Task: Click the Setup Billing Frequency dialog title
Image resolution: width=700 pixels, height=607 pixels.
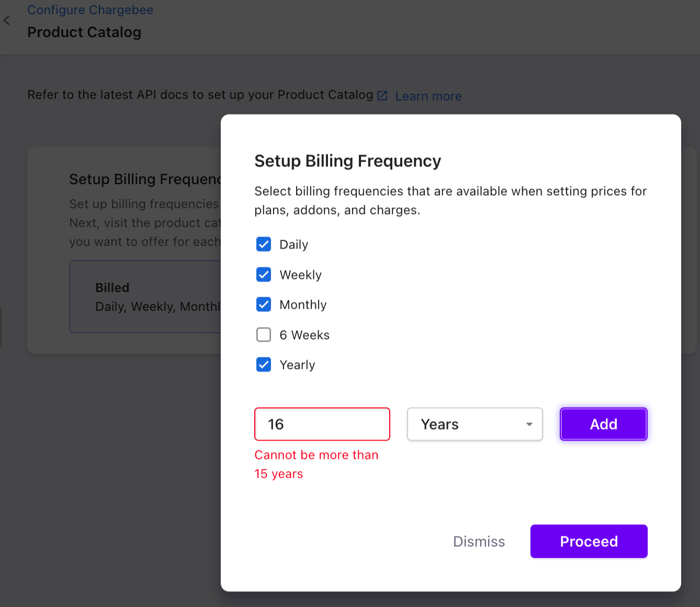Action: pos(347,161)
